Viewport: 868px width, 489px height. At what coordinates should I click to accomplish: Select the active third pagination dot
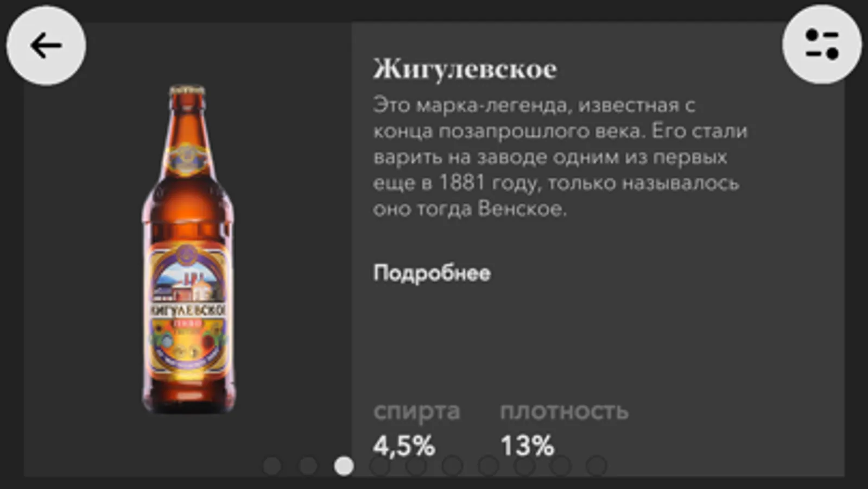point(344,466)
